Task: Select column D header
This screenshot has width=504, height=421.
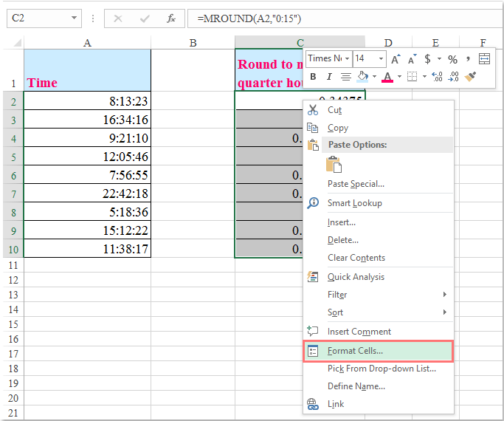Action: [x=388, y=42]
